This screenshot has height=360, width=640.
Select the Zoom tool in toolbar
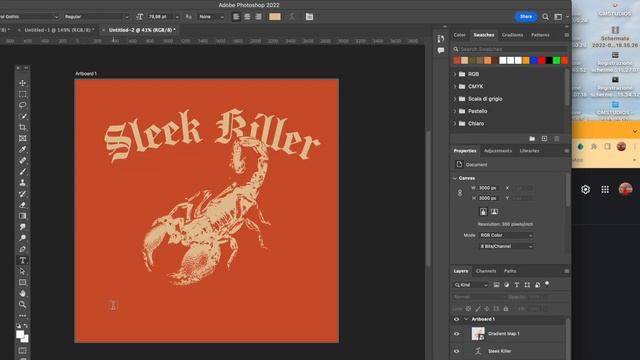(x=22, y=304)
